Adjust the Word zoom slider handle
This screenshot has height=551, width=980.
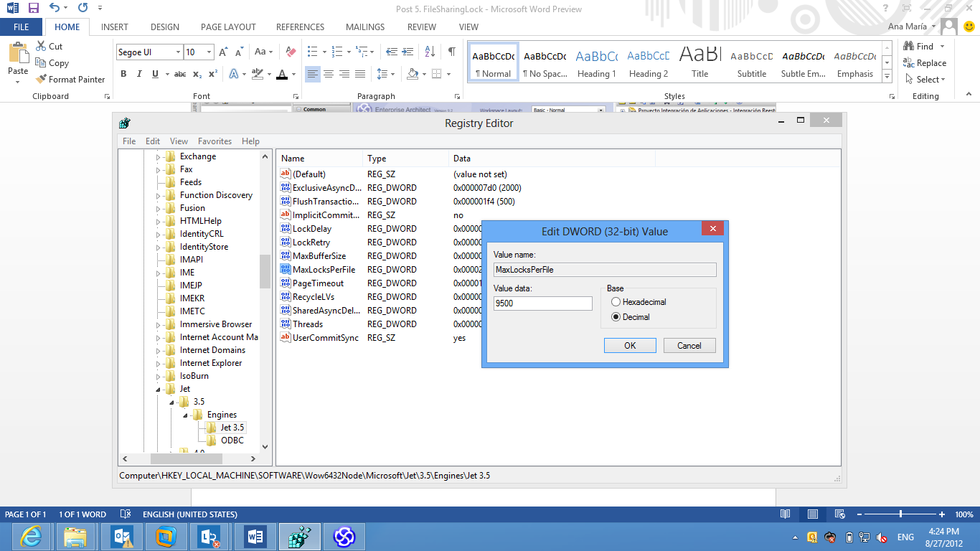pos(900,514)
